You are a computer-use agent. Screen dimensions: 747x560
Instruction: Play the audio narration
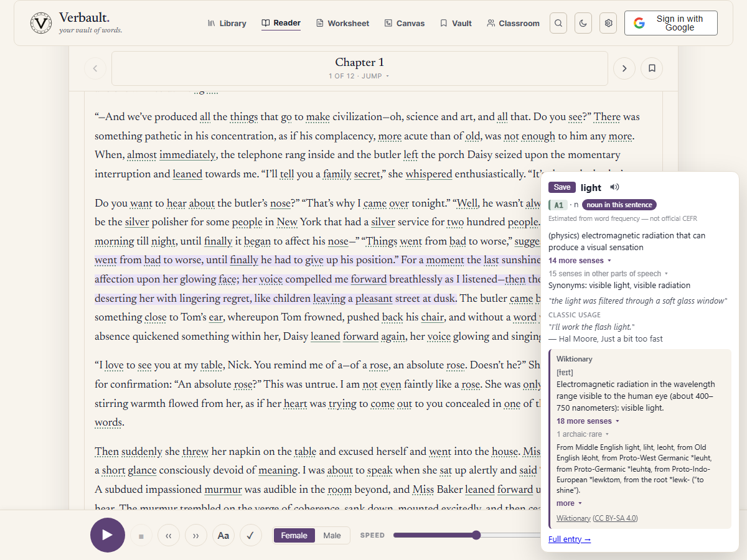tap(108, 535)
